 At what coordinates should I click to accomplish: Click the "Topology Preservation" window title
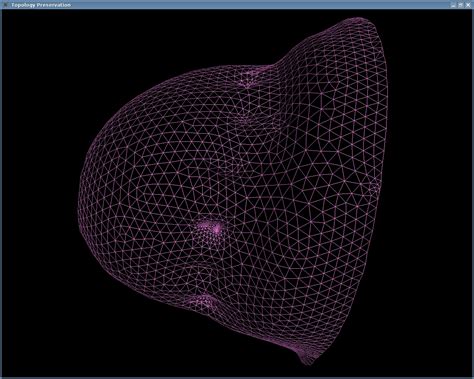(41, 5)
